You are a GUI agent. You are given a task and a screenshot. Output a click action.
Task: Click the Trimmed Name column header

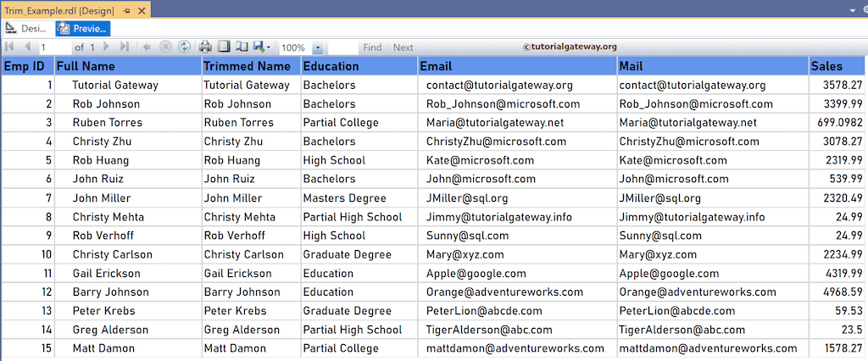click(x=251, y=66)
